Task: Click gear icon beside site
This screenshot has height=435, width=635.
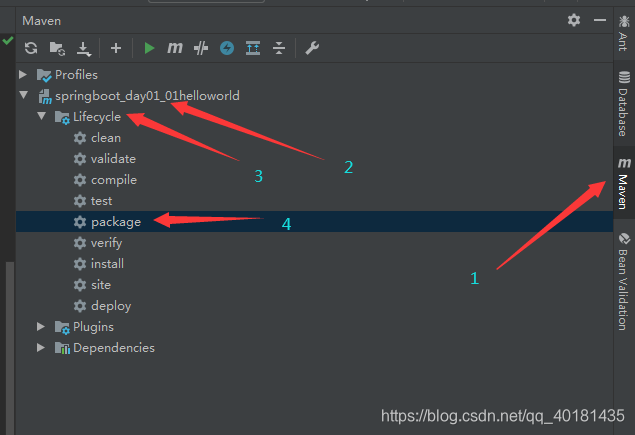Action: [80, 285]
